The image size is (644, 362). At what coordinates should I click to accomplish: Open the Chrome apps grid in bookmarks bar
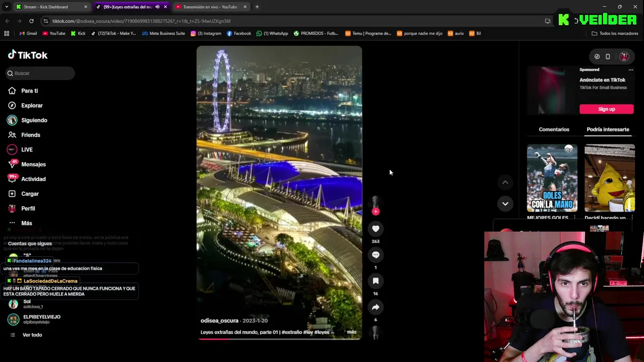[7, 34]
